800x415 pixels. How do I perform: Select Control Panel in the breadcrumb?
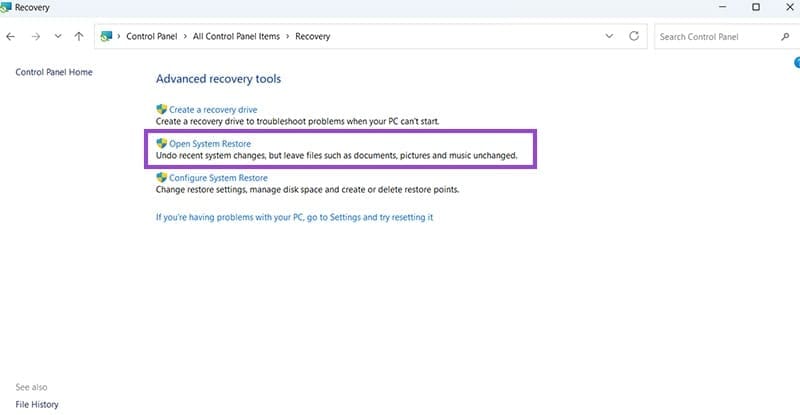click(x=152, y=36)
